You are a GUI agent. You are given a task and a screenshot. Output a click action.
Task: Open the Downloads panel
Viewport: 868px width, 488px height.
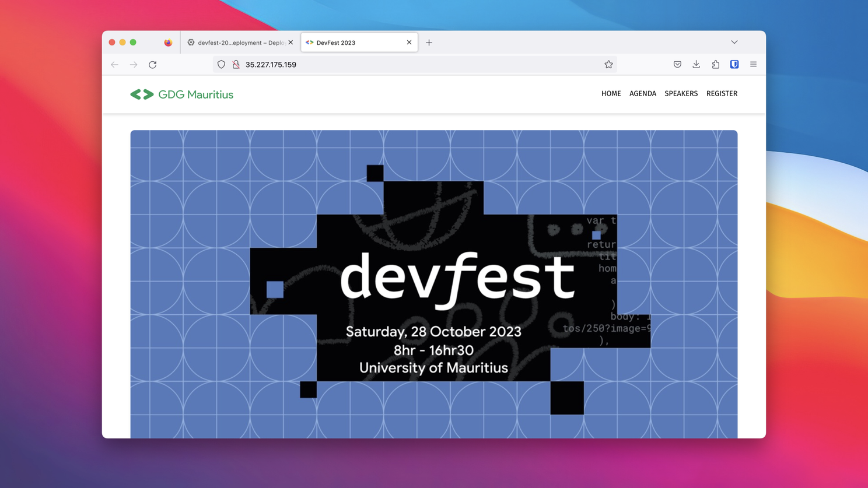pos(696,65)
